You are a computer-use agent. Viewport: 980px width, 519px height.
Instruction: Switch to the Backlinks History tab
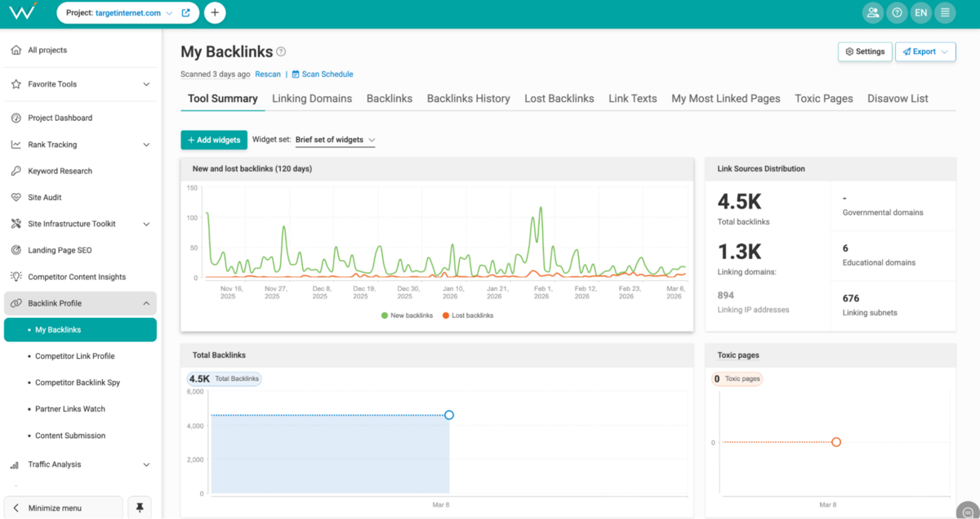[469, 98]
